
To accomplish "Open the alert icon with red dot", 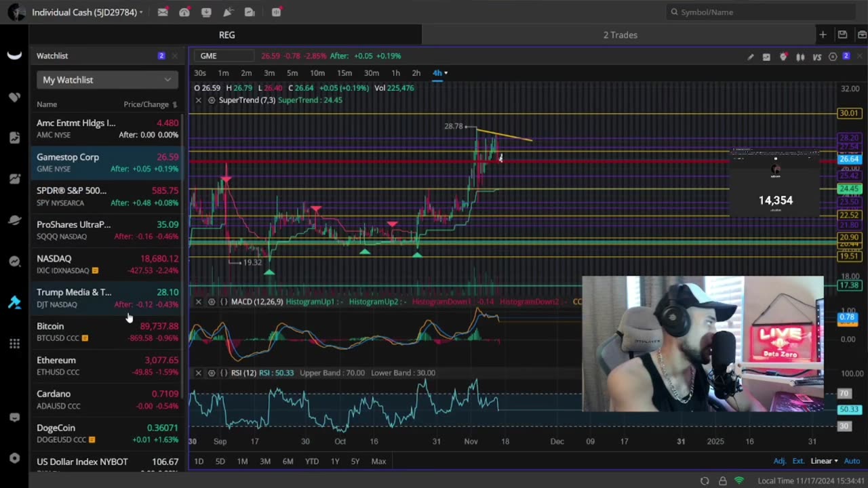I will (783, 57).
